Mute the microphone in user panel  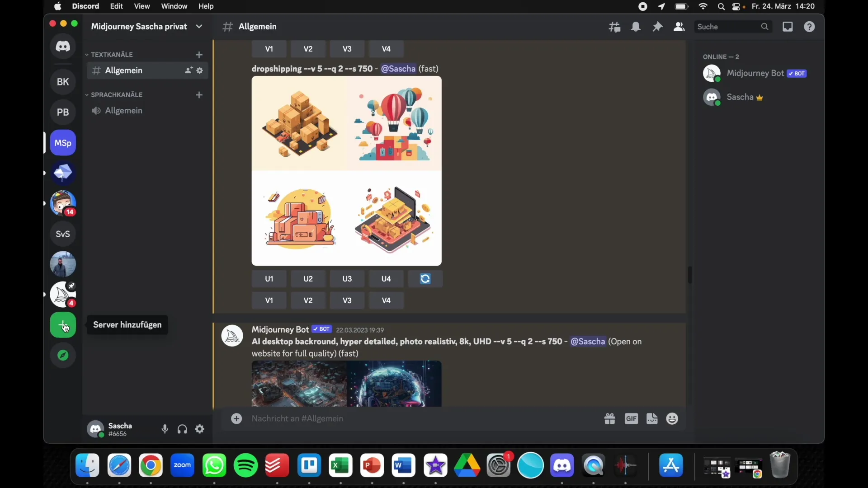[x=165, y=429]
